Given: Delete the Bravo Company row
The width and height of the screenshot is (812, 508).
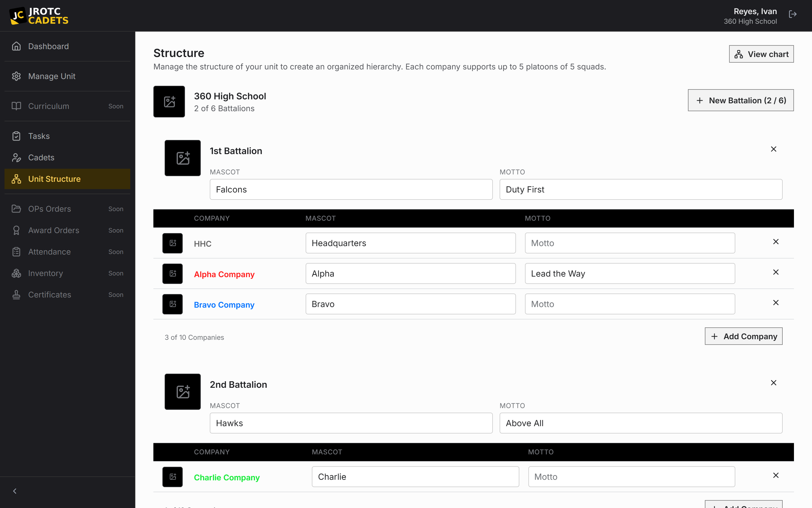Looking at the screenshot, I should coord(776,303).
